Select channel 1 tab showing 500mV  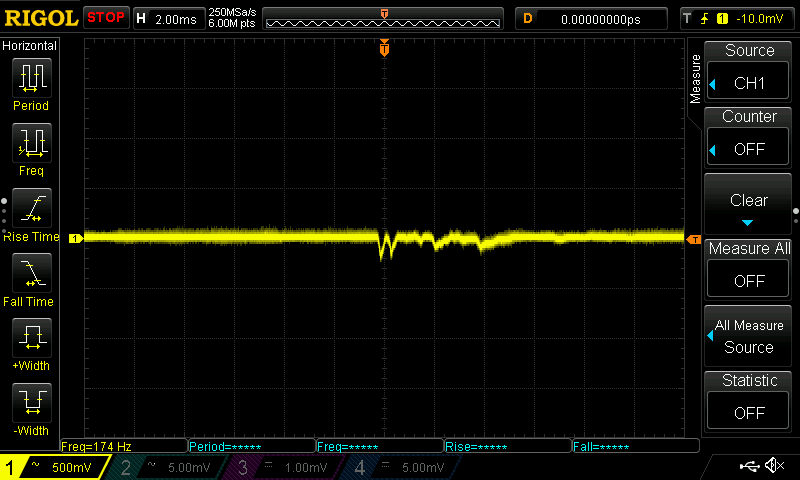(x=54, y=467)
